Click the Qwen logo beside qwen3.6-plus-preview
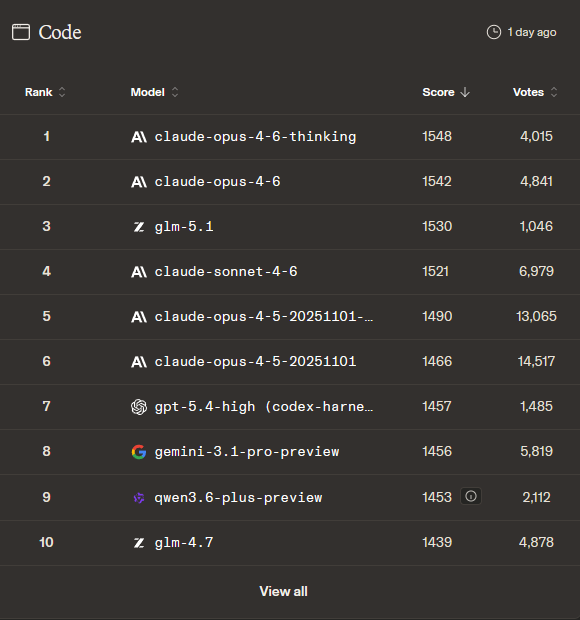This screenshot has height=620, width=580. point(139,498)
